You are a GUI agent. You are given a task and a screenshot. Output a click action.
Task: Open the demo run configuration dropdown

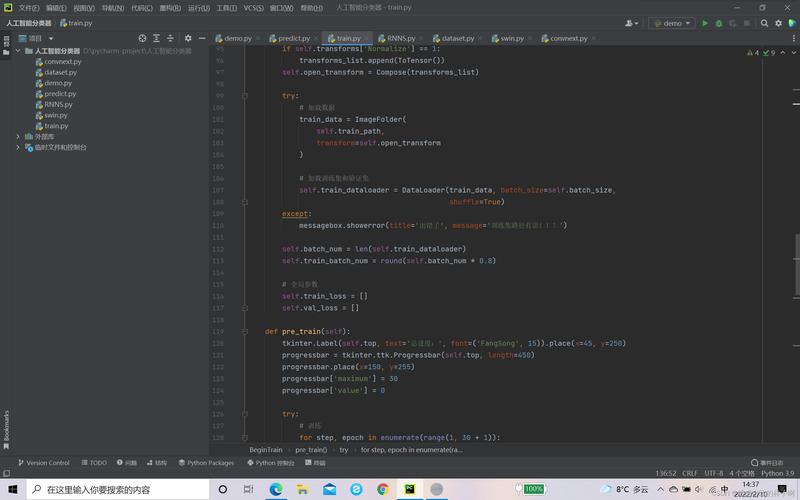click(x=671, y=23)
